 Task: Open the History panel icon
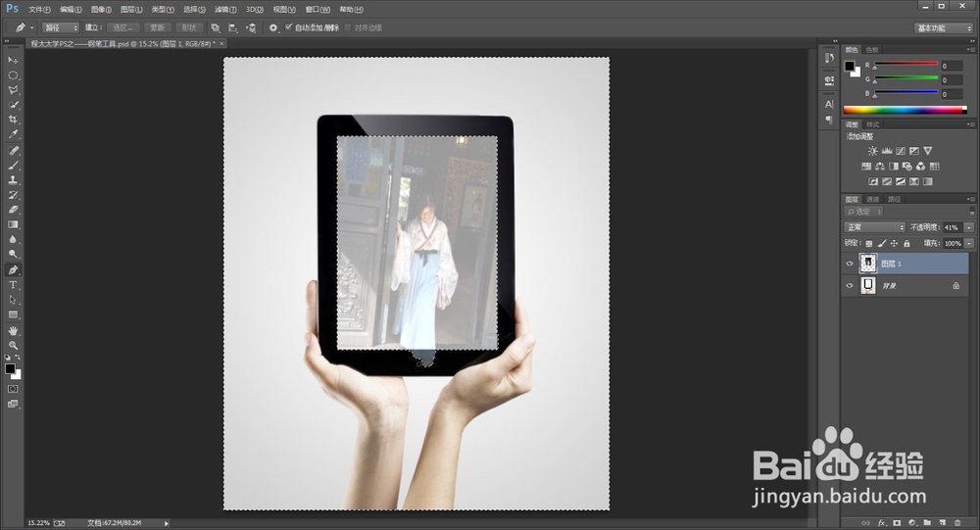pos(829,58)
